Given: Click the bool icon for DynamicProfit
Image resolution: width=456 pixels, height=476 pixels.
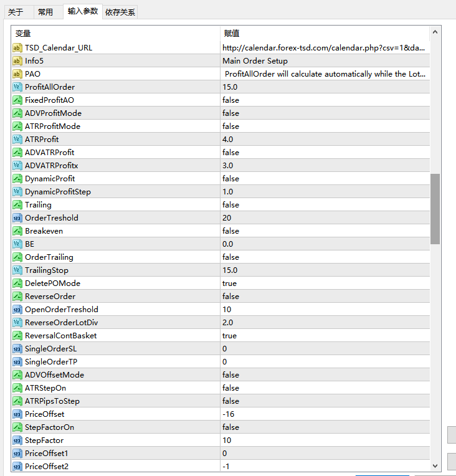Looking at the screenshot, I should click(x=17, y=178).
